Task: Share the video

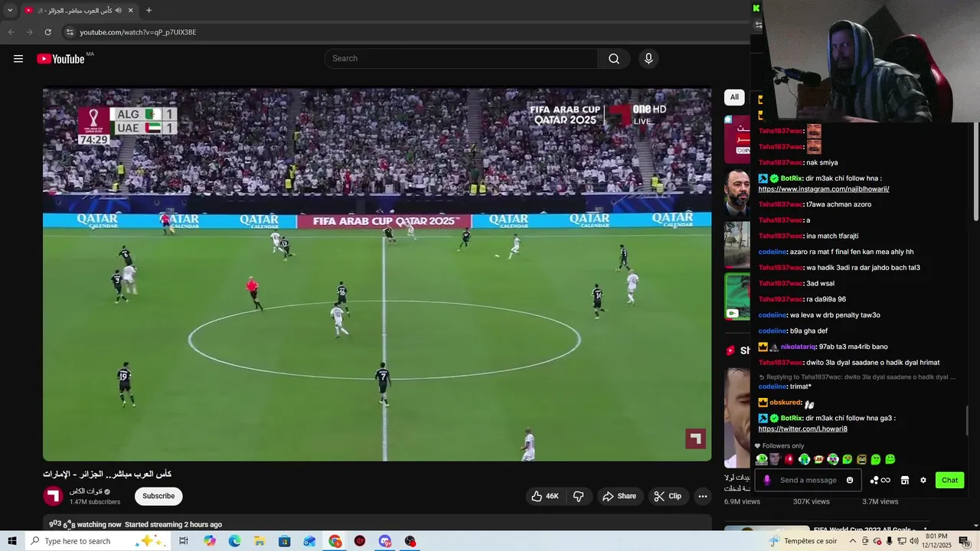Action: pyautogui.click(x=619, y=496)
